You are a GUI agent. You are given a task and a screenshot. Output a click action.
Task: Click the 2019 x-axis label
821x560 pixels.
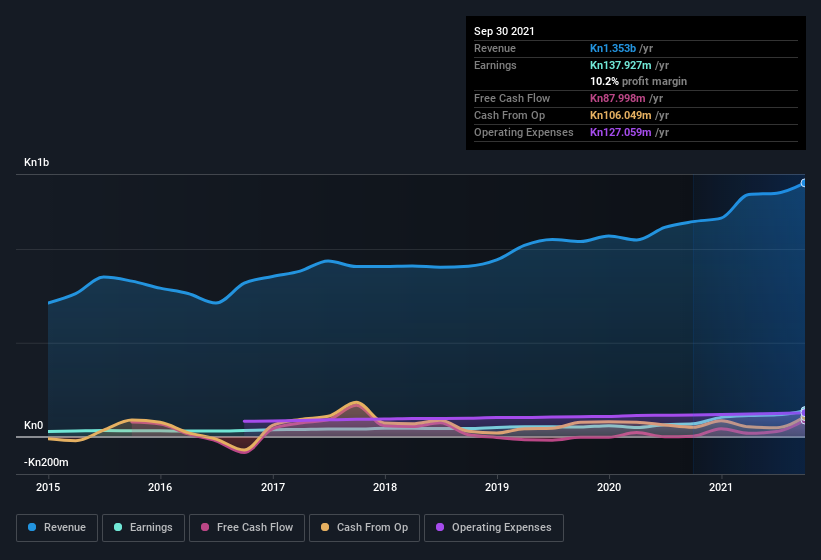497,487
